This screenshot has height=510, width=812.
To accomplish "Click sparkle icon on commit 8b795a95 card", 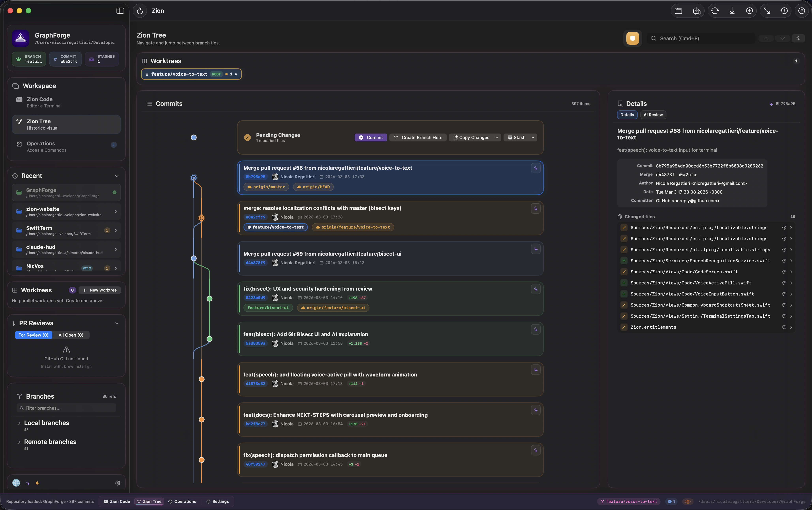I will [x=536, y=168].
